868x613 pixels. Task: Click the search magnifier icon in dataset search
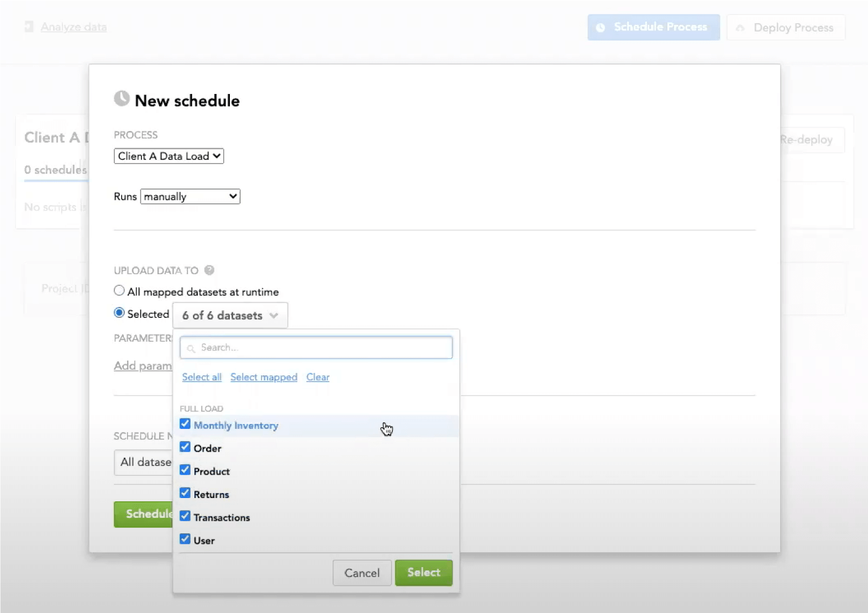(191, 348)
